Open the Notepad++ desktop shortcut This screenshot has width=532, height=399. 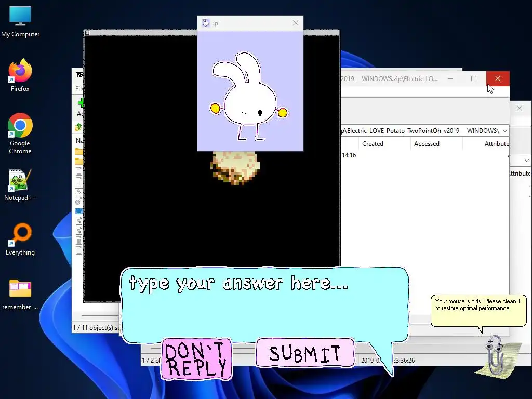click(20, 185)
